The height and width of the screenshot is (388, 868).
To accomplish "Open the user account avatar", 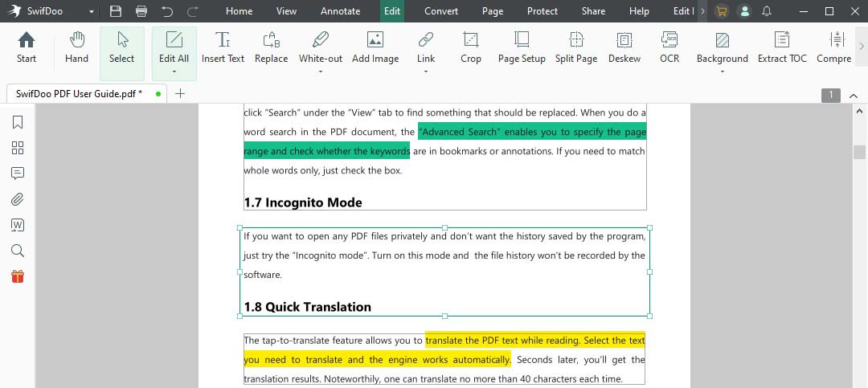I will click(x=745, y=11).
